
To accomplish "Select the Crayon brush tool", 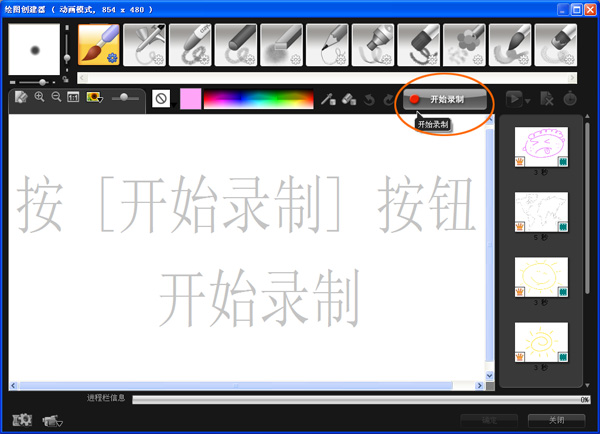I will 190,45.
